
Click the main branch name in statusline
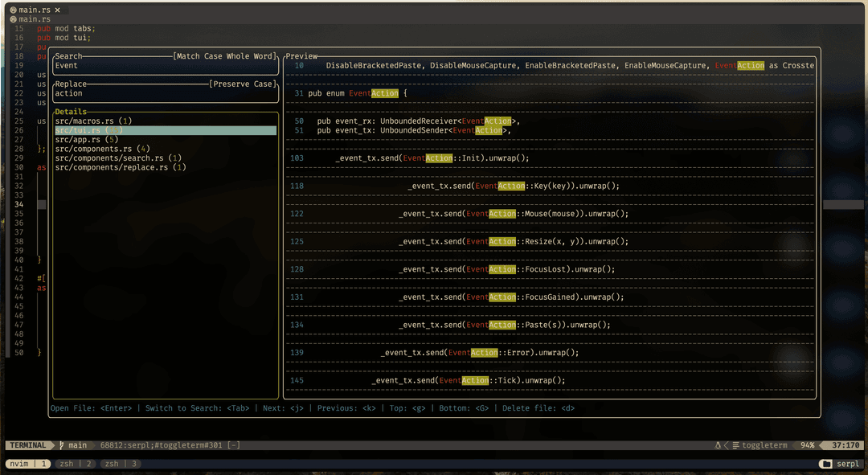click(77, 445)
